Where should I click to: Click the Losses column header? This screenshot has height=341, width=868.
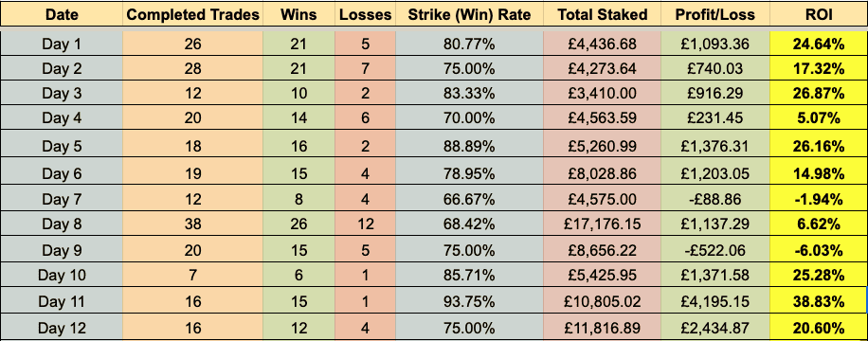click(x=365, y=14)
